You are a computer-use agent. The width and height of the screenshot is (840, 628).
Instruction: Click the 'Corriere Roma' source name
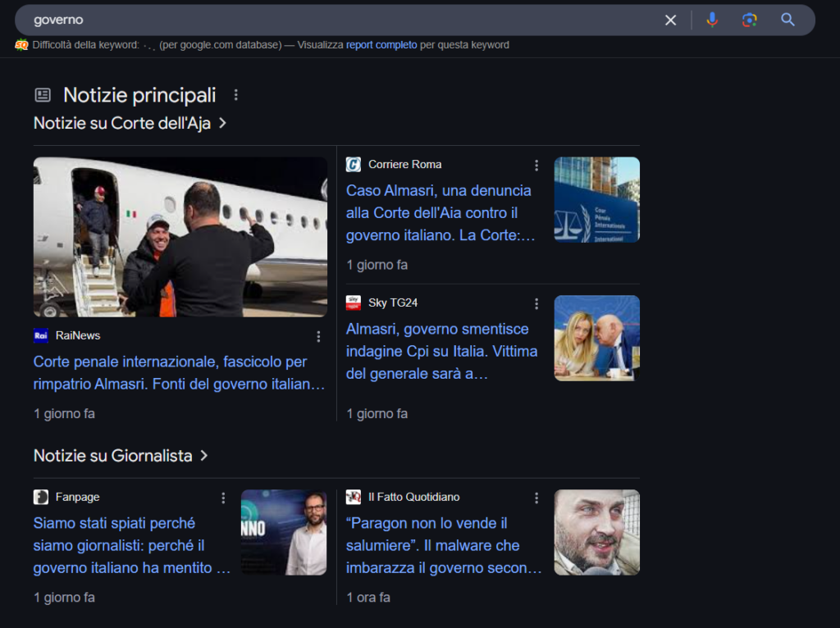click(405, 164)
